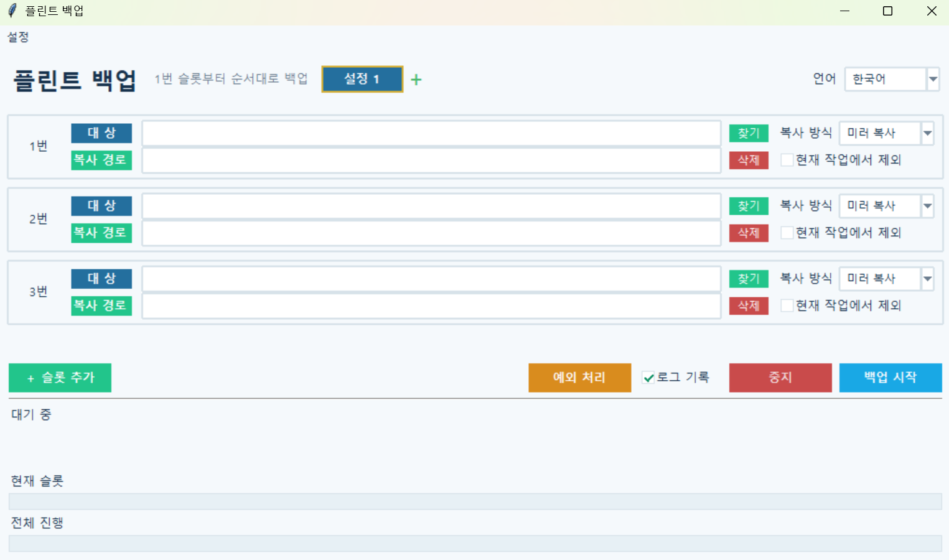
Task: Focus the 복사 경로 path field of slot 1번
Action: coord(431,161)
